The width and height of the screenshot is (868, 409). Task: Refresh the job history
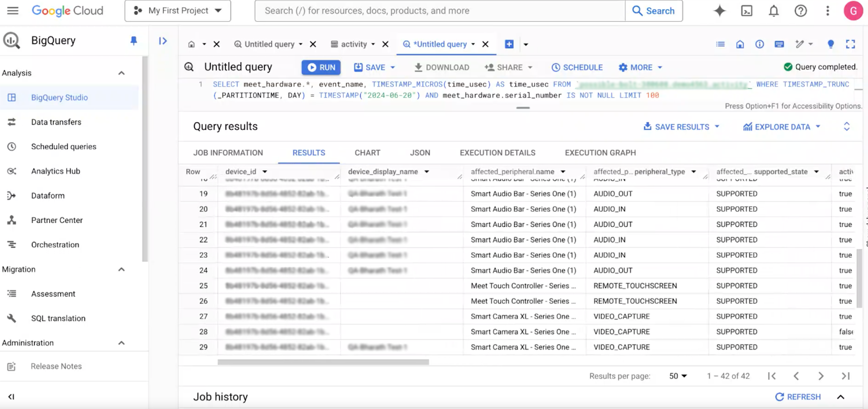(797, 397)
